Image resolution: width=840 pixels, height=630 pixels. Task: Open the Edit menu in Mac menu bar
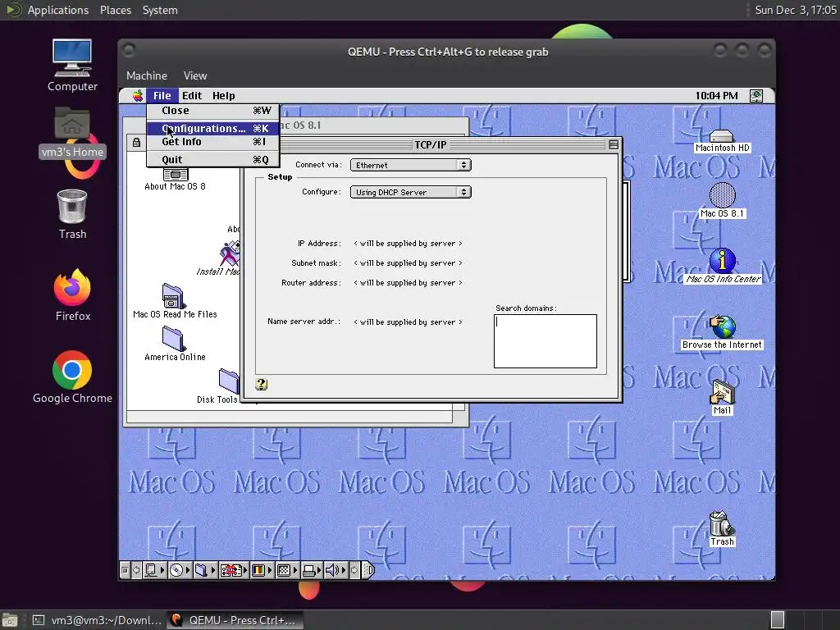click(192, 95)
